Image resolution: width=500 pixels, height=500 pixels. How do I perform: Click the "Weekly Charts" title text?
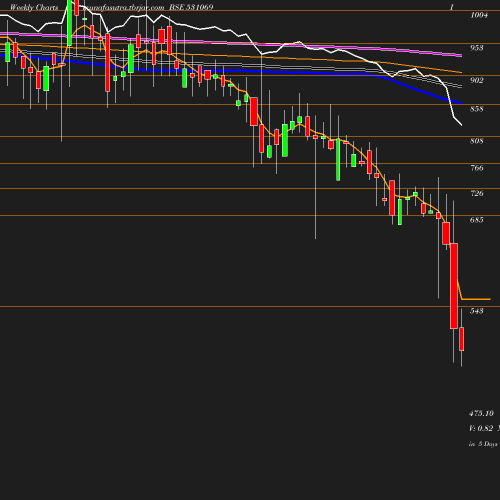[x=34, y=7]
